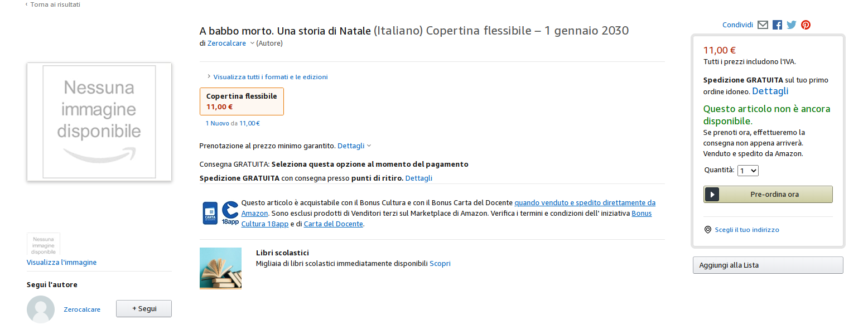Screen dimensions: 868x334
Task: Select the Copertina flessibile format option
Action: [242, 101]
